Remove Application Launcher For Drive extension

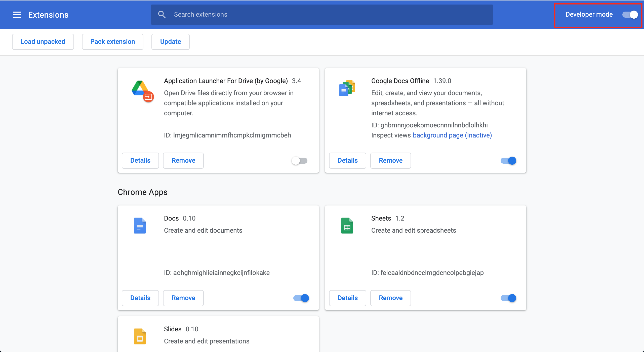pos(183,161)
